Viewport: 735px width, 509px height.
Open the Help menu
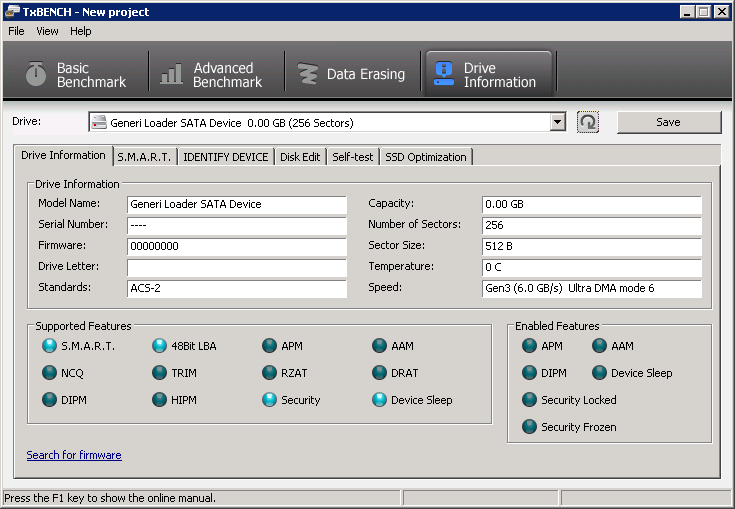(x=81, y=31)
